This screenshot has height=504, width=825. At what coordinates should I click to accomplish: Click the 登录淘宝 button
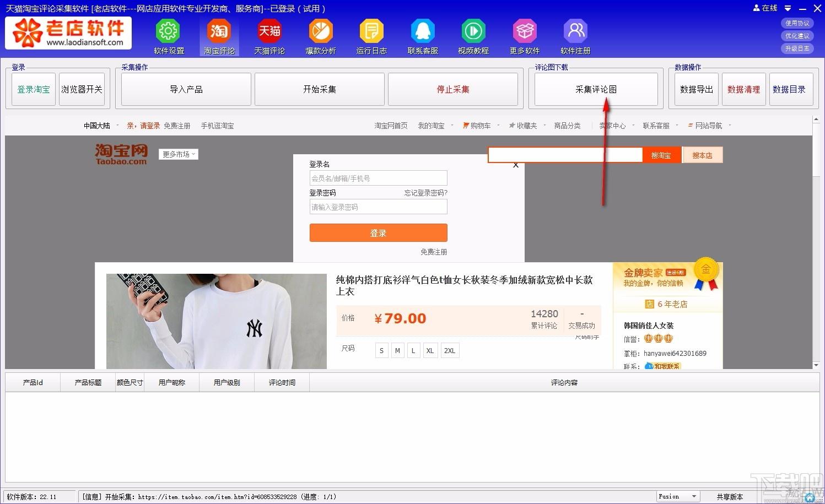pos(34,89)
